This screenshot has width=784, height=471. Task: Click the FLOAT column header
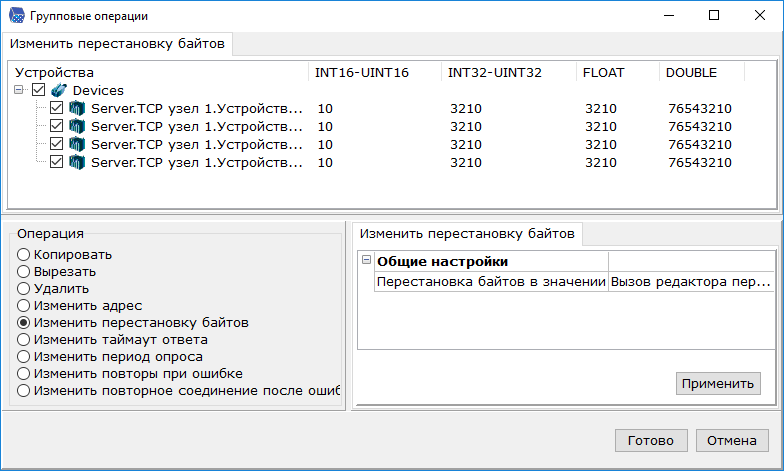click(618, 72)
